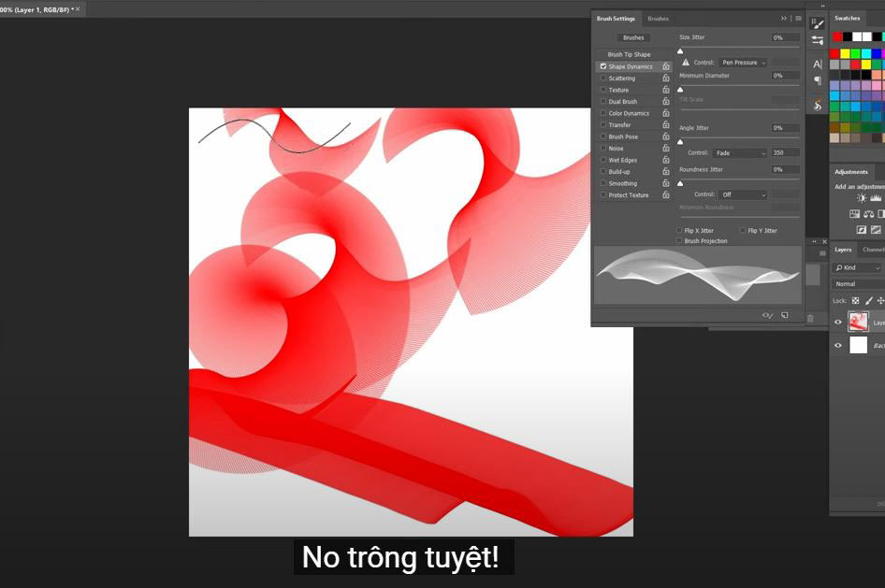Enable the Color Dynamics checkbox
The image size is (885, 588).
pos(602,113)
